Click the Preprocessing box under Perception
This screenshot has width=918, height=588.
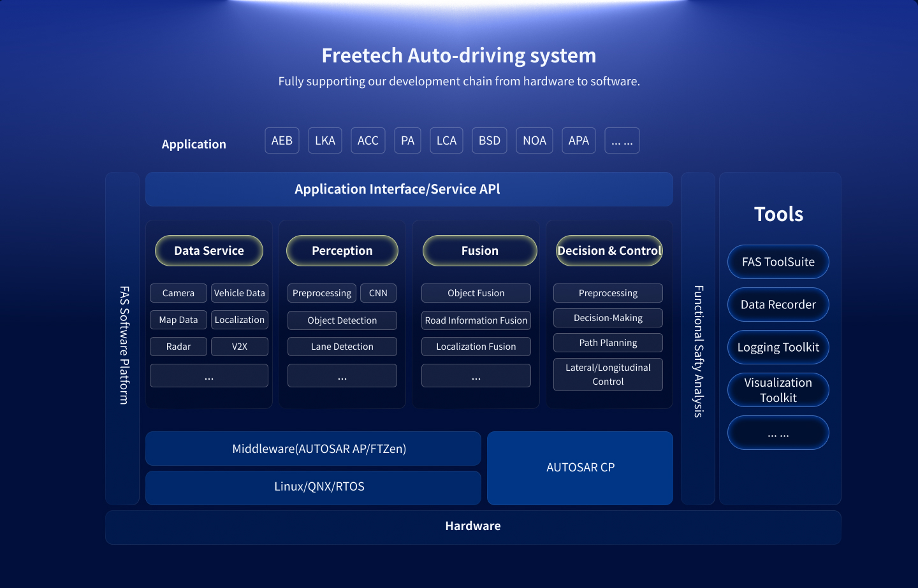[x=322, y=293]
